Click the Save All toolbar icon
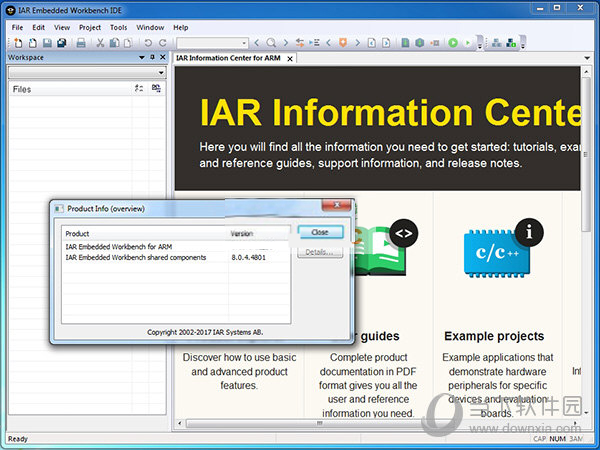 [x=62, y=43]
